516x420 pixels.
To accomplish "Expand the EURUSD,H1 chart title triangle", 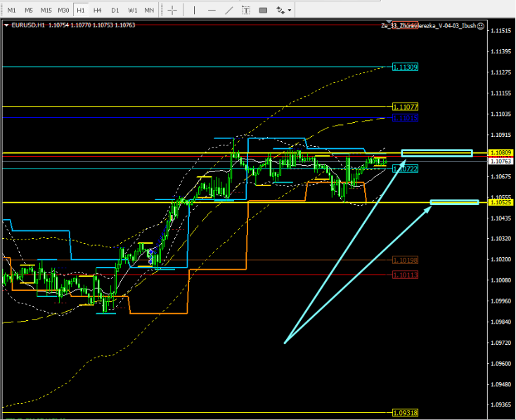I will click(7, 25).
